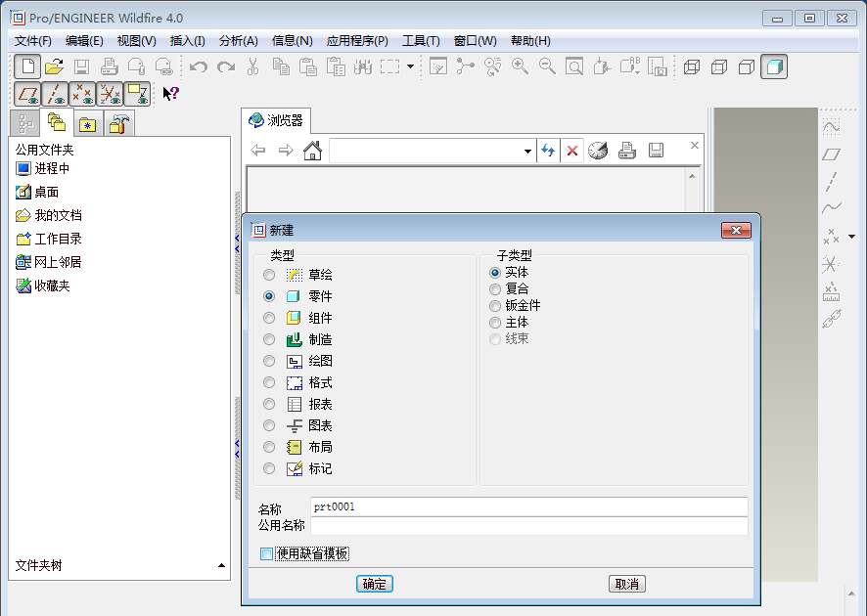The width and height of the screenshot is (867, 616).
Task: Open the 桌面 folder item
Action: point(37,192)
